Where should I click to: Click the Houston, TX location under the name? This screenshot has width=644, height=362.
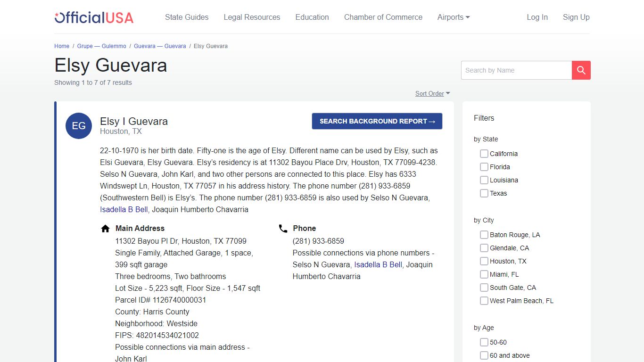click(x=121, y=132)
